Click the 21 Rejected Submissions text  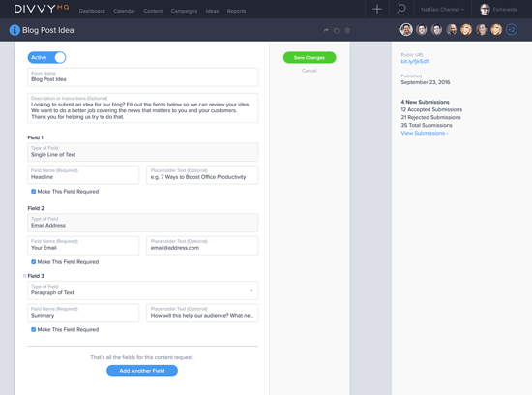(430, 117)
